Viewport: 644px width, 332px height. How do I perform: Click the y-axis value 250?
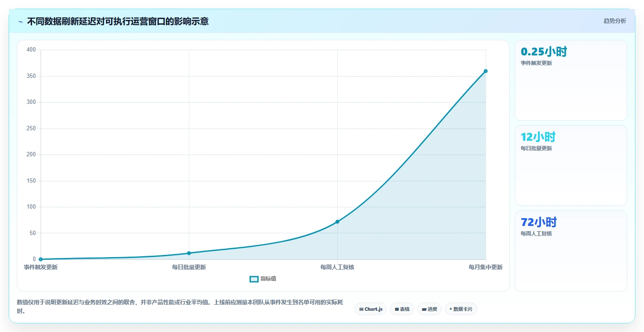(31, 129)
